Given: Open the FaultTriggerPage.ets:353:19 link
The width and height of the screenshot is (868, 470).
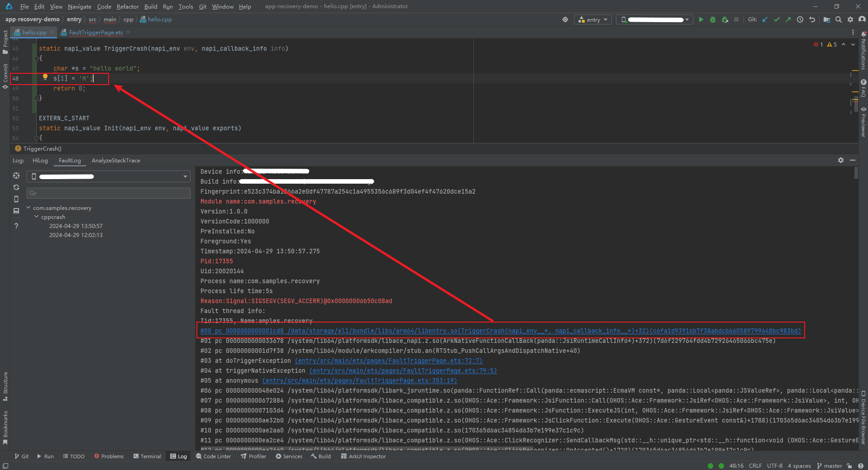Looking at the screenshot, I should click(x=359, y=380).
